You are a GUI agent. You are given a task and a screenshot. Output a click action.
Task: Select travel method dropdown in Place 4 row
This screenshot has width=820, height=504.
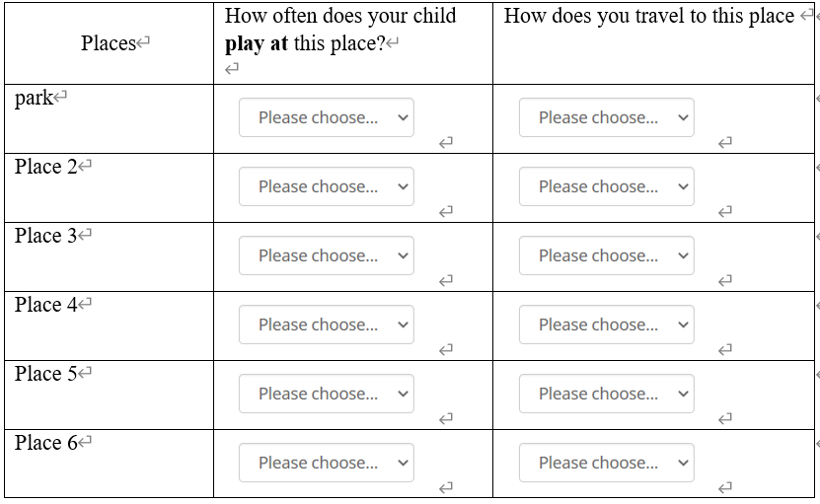click(606, 324)
